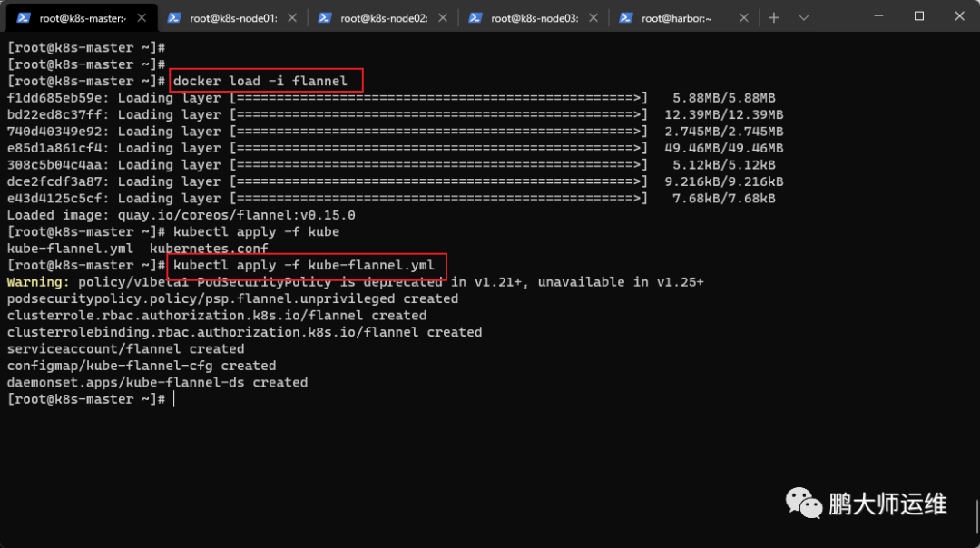Close the root@k8s-node03 tab
This screenshot has height=548, width=980.
(593, 18)
